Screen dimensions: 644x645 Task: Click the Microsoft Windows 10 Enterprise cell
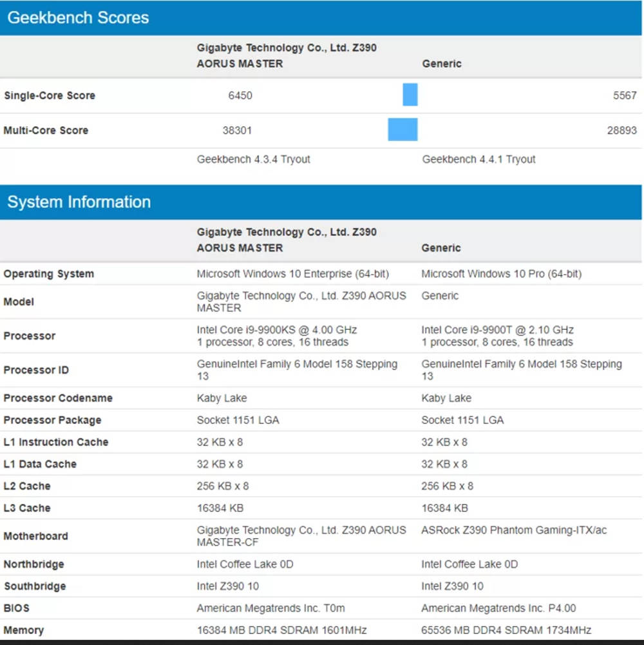(x=292, y=274)
